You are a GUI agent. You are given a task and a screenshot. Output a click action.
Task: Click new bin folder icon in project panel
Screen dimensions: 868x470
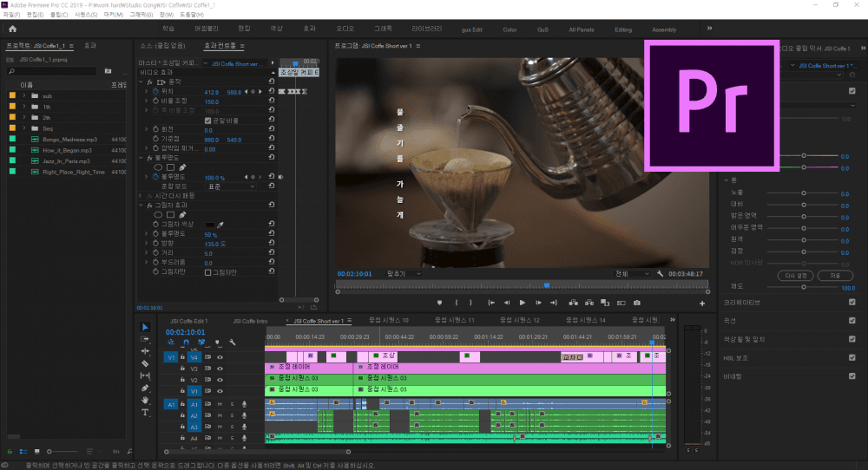[x=108, y=71]
